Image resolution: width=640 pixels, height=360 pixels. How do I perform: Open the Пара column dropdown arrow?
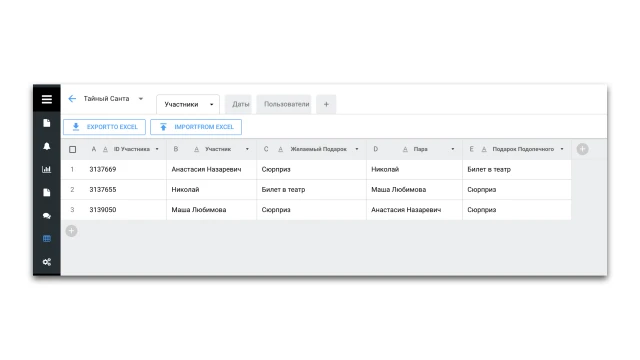(x=453, y=149)
